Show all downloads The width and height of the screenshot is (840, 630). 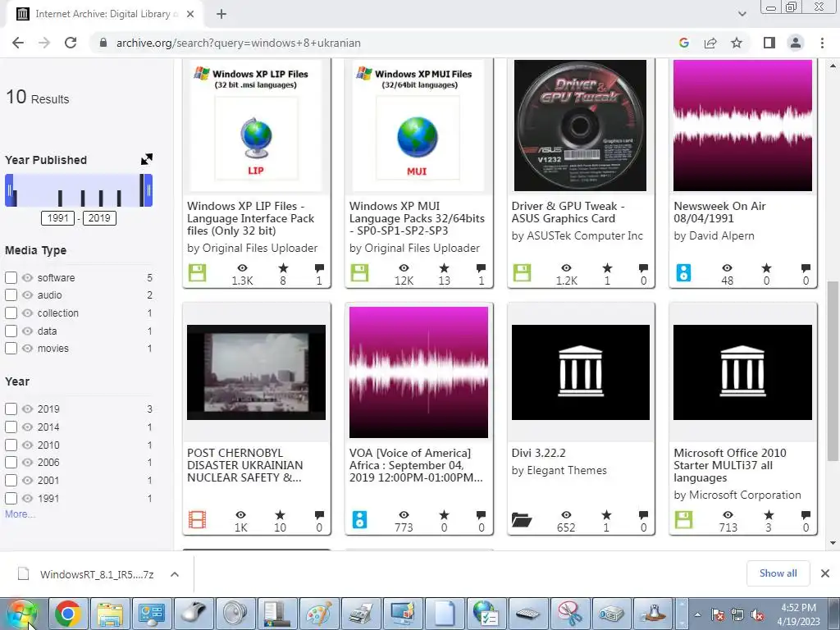(778, 573)
